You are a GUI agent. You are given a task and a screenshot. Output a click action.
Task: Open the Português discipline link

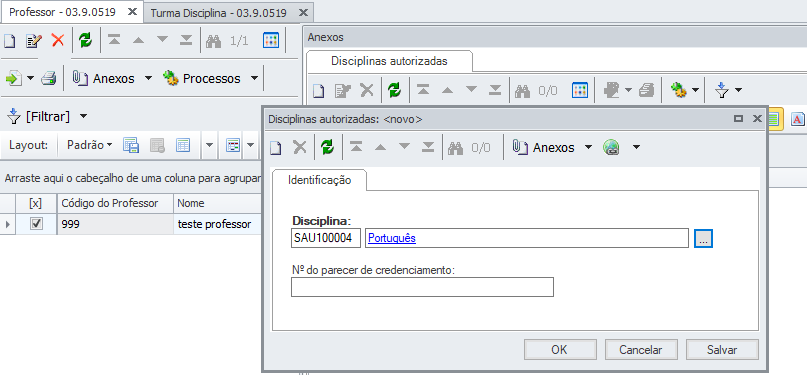392,238
